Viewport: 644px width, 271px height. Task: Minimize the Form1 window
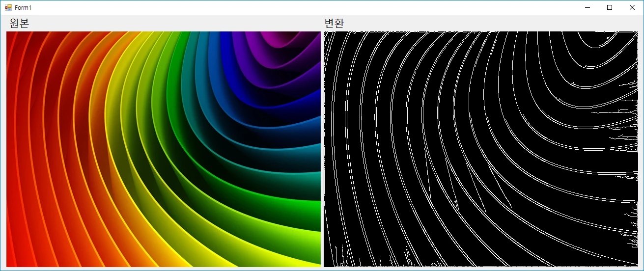pyautogui.click(x=587, y=7)
